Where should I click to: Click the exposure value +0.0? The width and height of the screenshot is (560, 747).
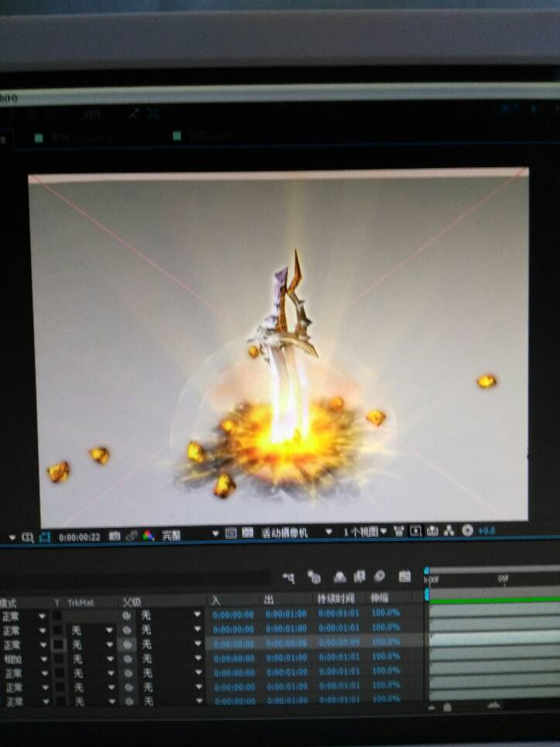click(x=487, y=530)
